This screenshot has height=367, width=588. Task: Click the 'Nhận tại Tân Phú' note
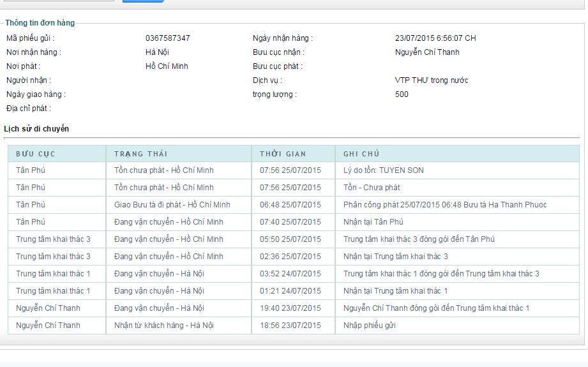[x=373, y=222]
